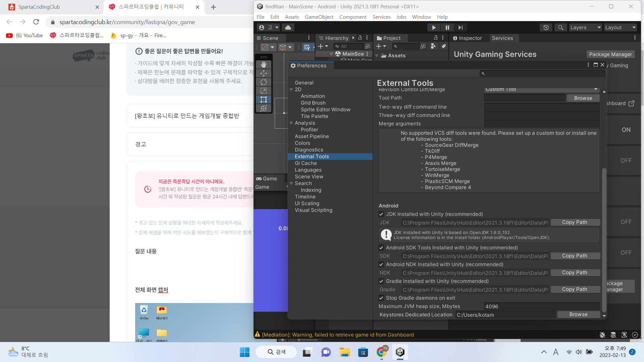
Task: Copy Path for the JDK location
Action: [575, 222]
